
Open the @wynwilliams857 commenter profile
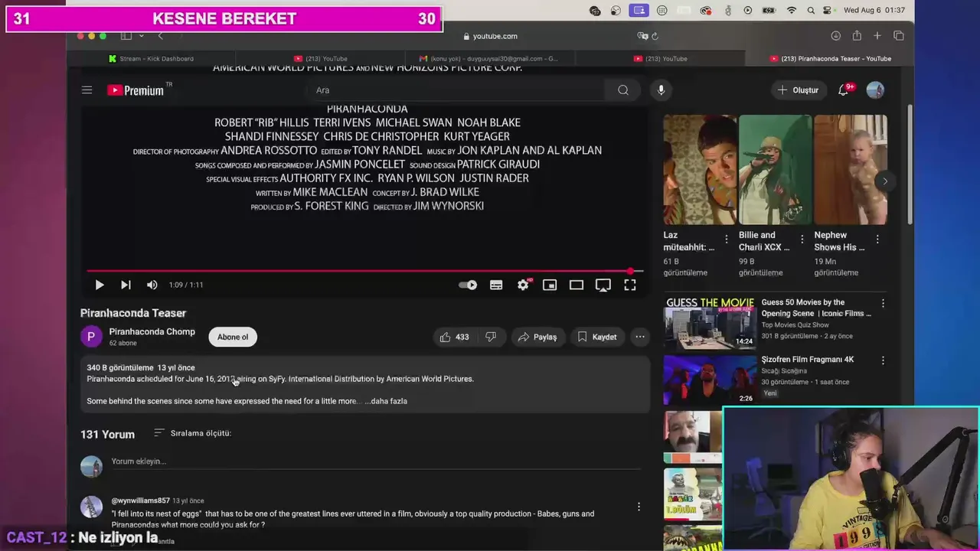click(141, 500)
